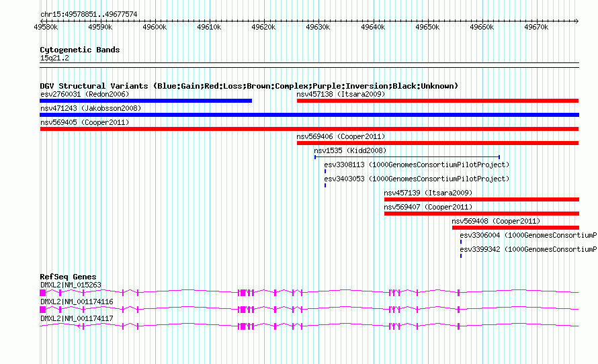Click the esv2760031 (Redon2006) blue gain bar
The image size is (598, 364).
(146, 101)
